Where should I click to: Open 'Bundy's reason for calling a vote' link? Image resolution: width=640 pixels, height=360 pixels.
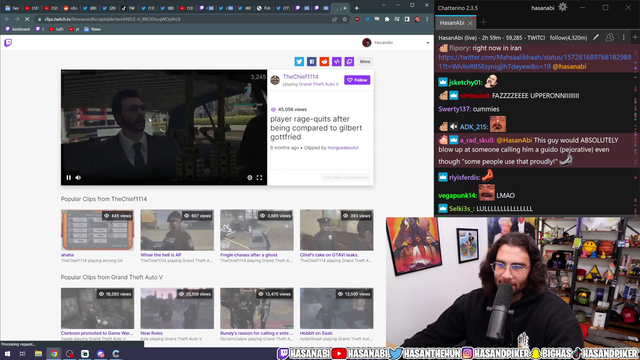(256, 333)
